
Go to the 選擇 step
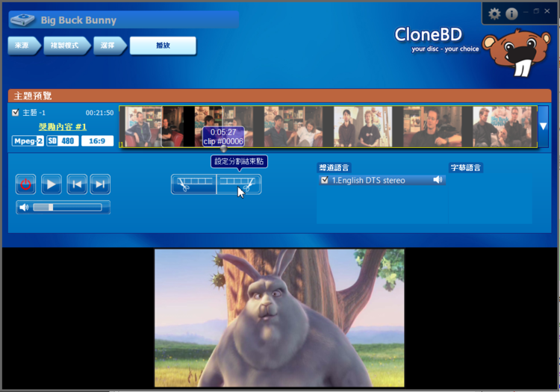pyautogui.click(x=108, y=46)
